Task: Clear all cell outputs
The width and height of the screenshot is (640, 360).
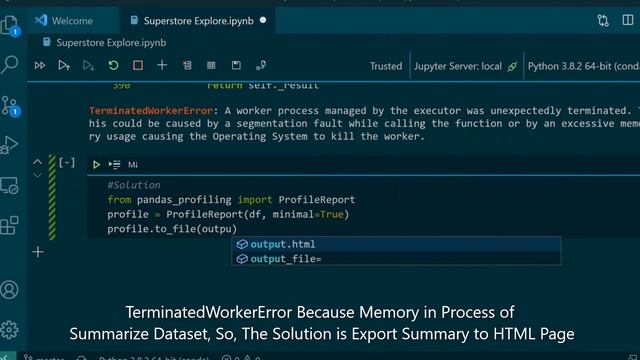Action: pyautogui.click(x=187, y=65)
